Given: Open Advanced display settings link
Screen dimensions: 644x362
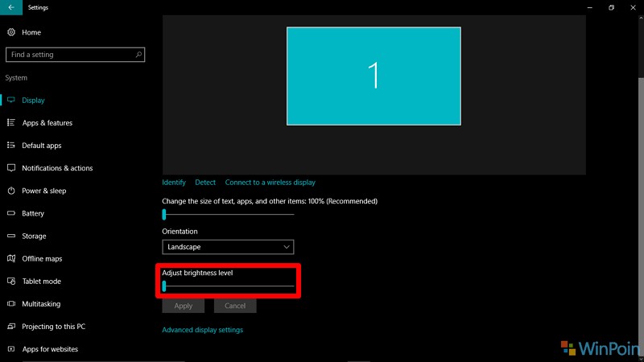Looking at the screenshot, I should click(x=203, y=330).
